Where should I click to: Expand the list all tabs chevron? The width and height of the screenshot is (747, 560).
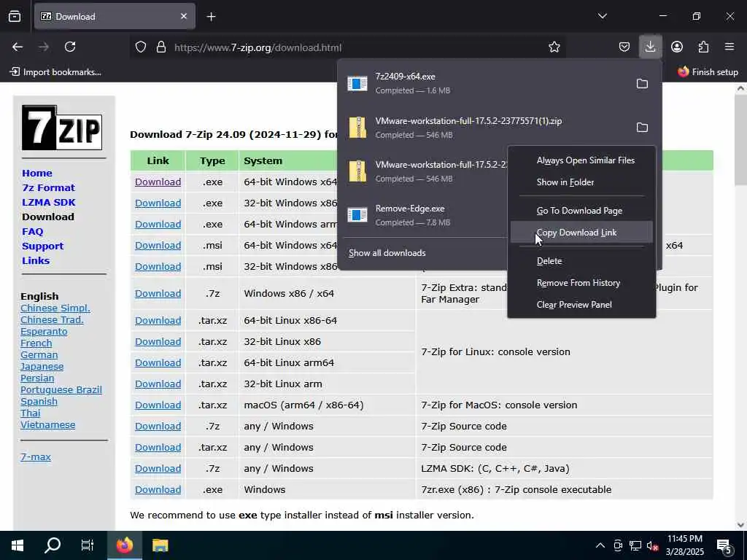tap(602, 16)
